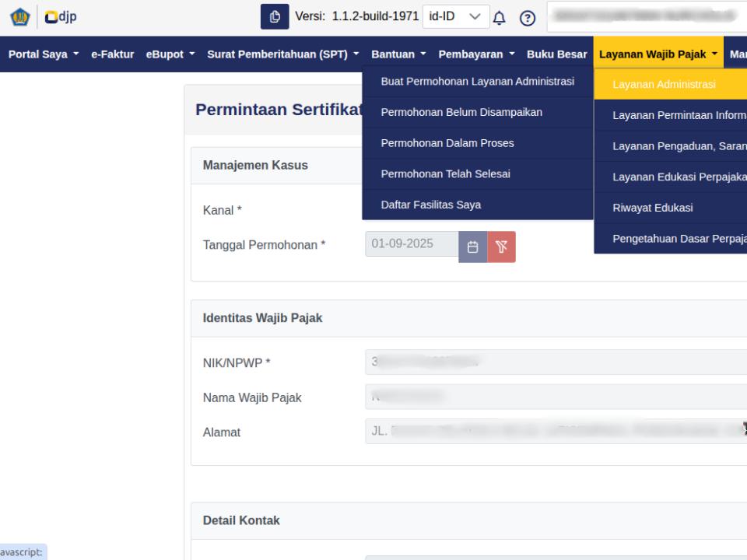
Task: Expand Surat Pemberitahuan (SPT) menu
Action: pyautogui.click(x=283, y=54)
